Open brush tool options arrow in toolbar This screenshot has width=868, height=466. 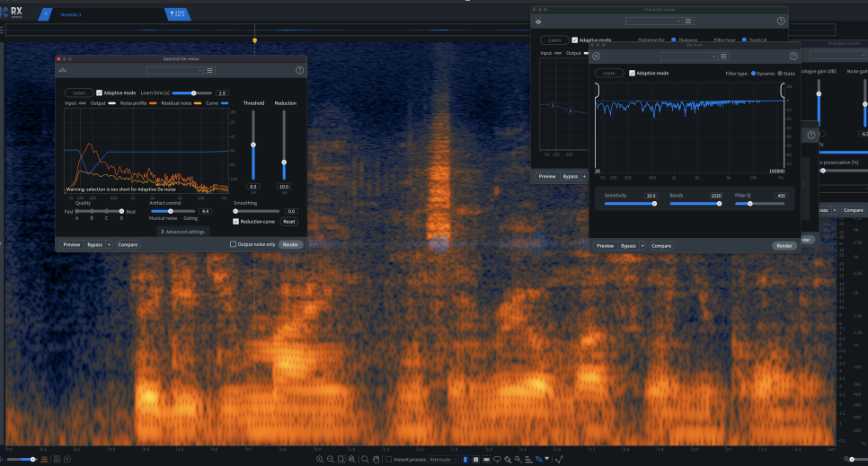[x=547, y=458]
